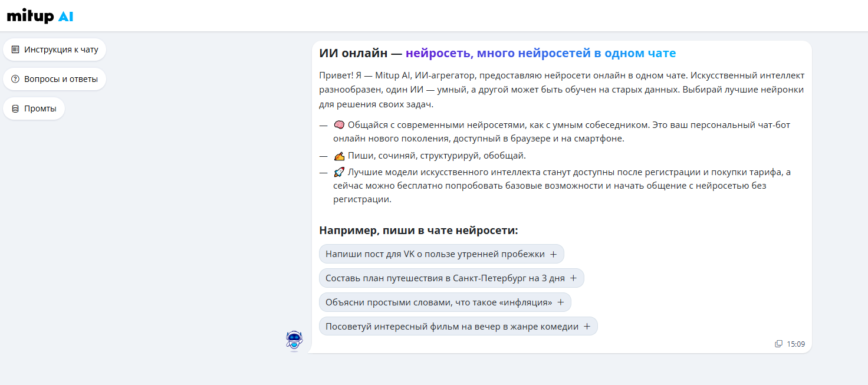Click the database icon next to Промты
Viewport: 868px width, 385px height.
coord(15,108)
